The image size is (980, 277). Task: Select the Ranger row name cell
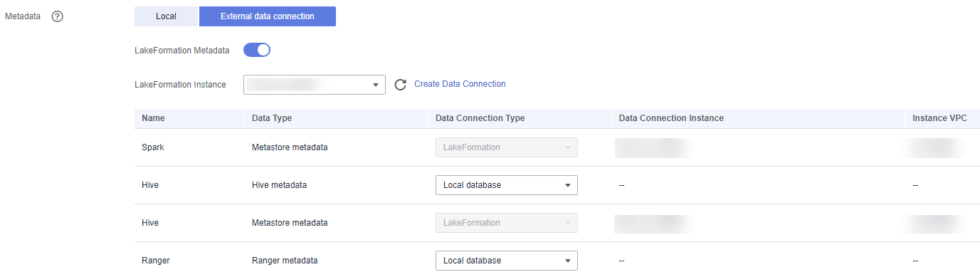coord(156,261)
